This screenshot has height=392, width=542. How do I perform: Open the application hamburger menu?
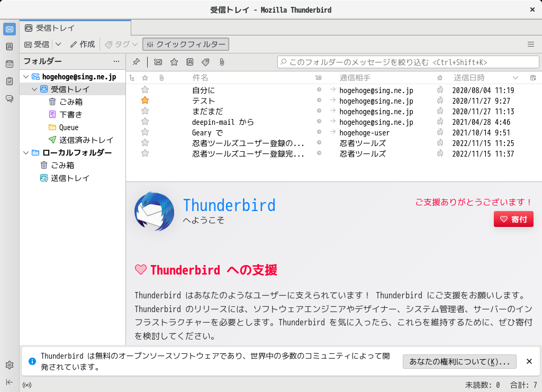click(531, 44)
